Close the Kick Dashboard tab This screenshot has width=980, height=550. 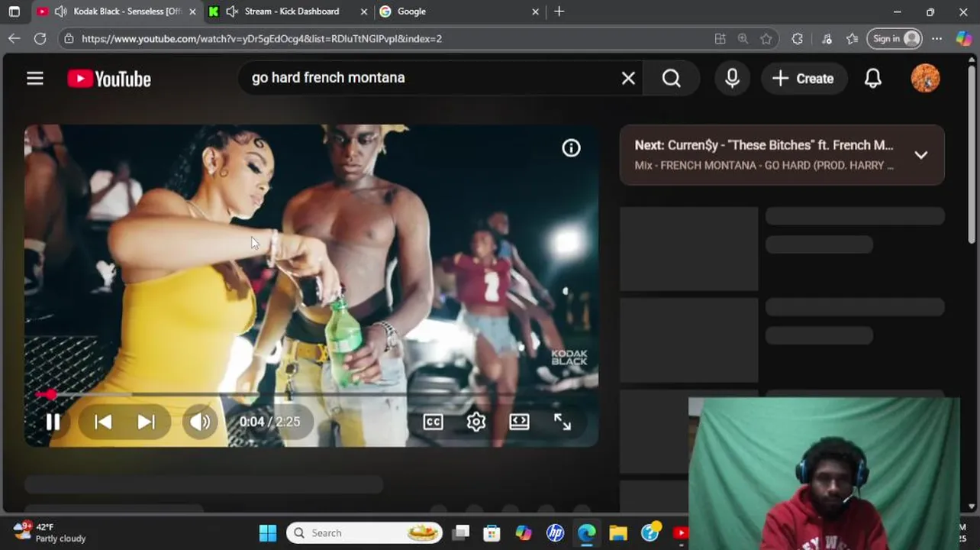pyautogui.click(x=363, y=11)
